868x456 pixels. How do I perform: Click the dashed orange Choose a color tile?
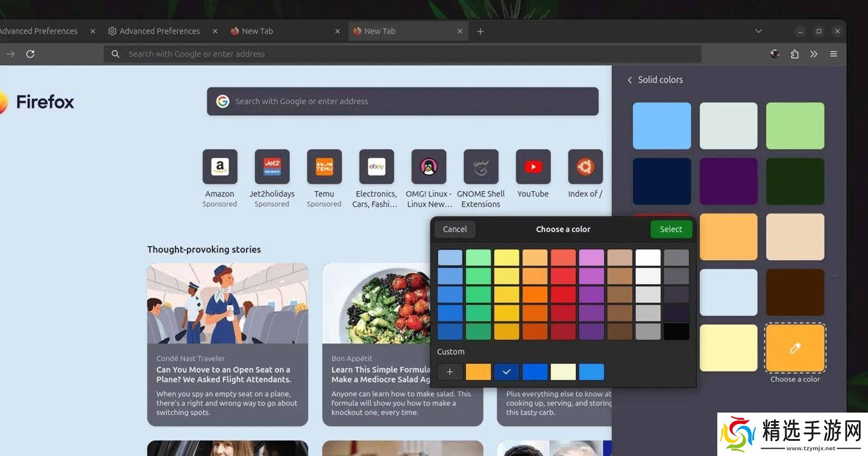(x=795, y=348)
